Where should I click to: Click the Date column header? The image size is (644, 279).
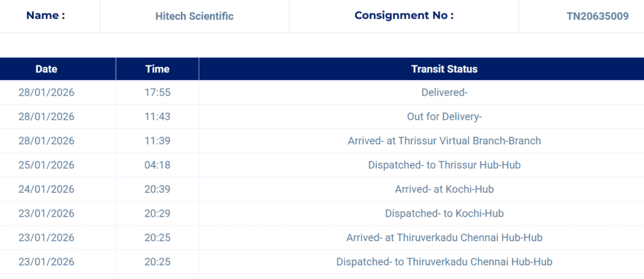point(47,69)
